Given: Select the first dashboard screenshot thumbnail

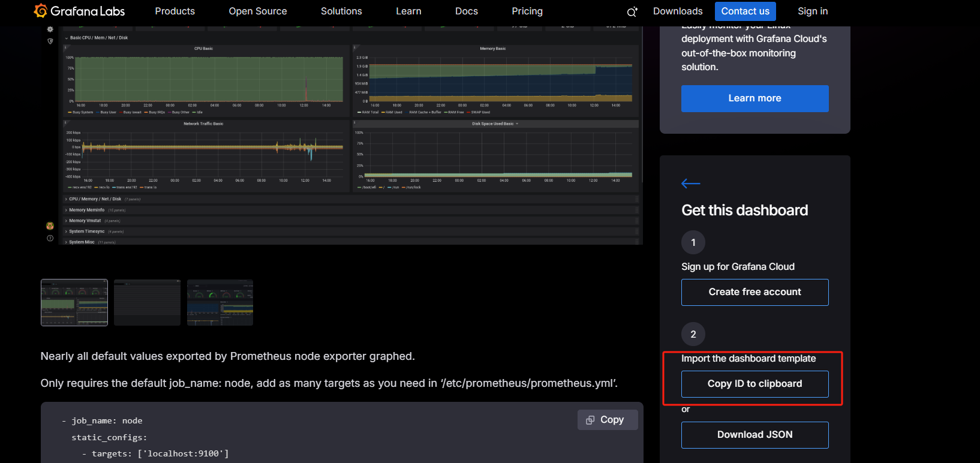Looking at the screenshot, I should click(74, 302).
